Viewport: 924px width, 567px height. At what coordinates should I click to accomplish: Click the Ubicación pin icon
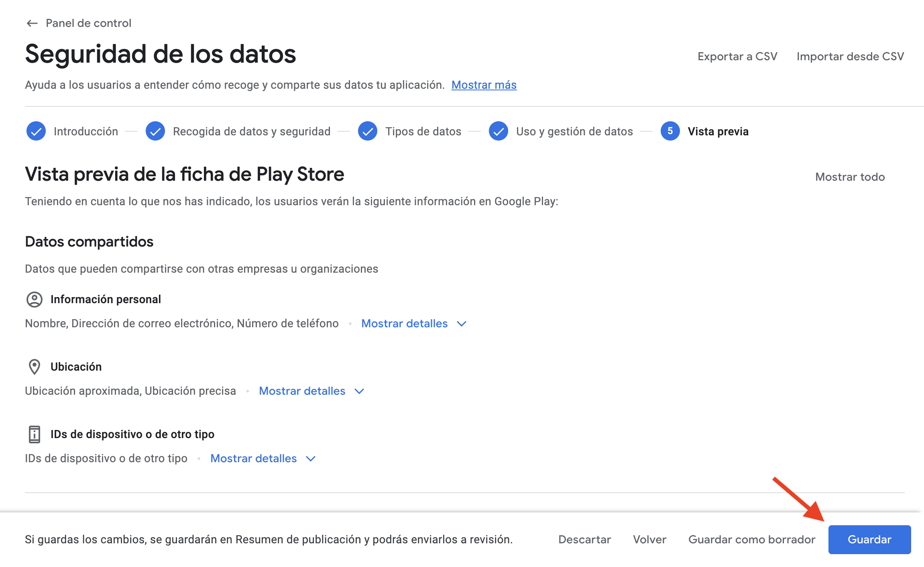[x=35, y=367]
